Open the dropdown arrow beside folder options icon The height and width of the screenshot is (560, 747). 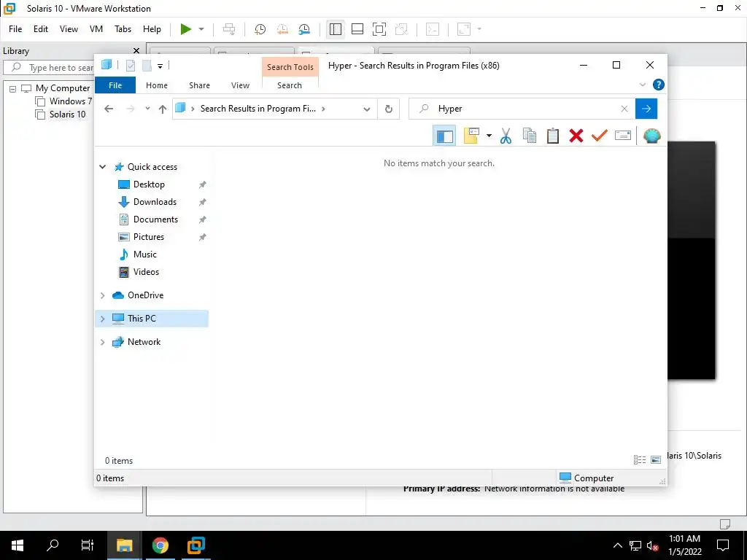click(x=489, y=136)
